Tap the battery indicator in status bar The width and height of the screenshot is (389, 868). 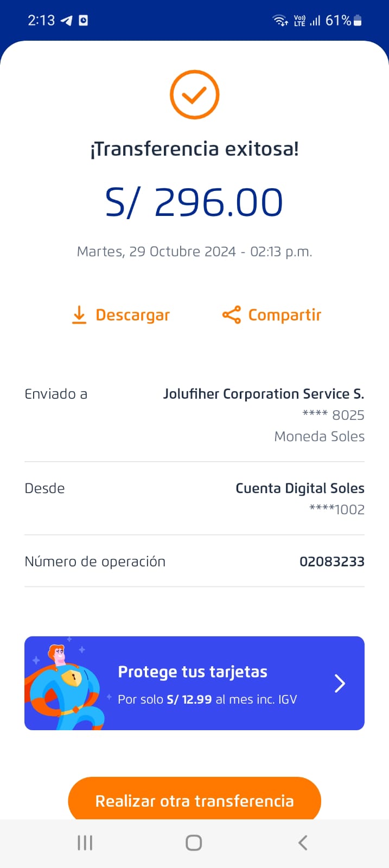coord(358,21)
